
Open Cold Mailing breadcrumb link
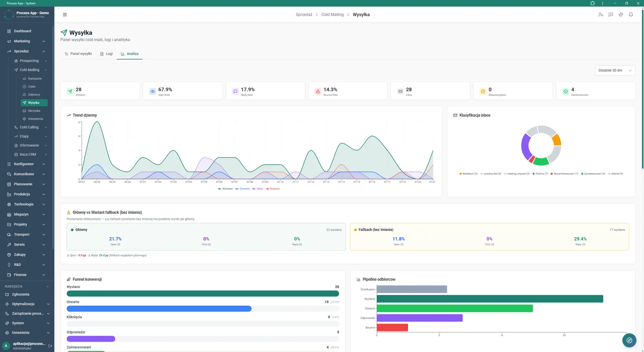(x=332, y=14)
